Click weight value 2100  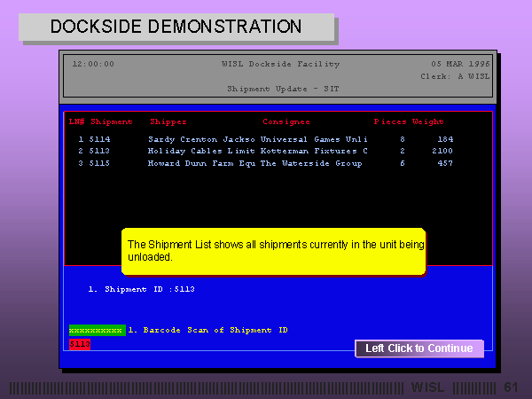442,151
